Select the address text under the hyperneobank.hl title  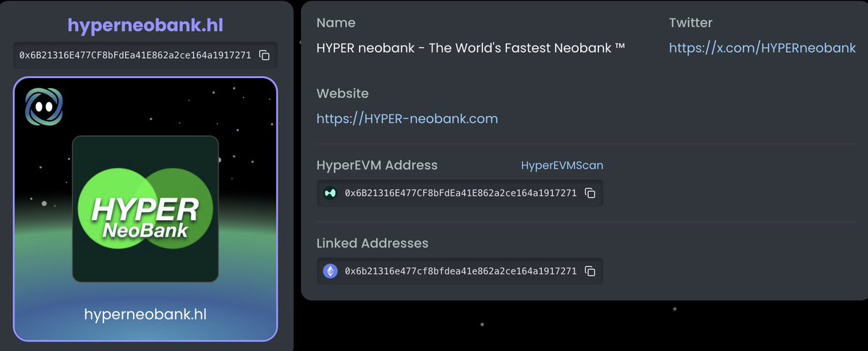135,55
